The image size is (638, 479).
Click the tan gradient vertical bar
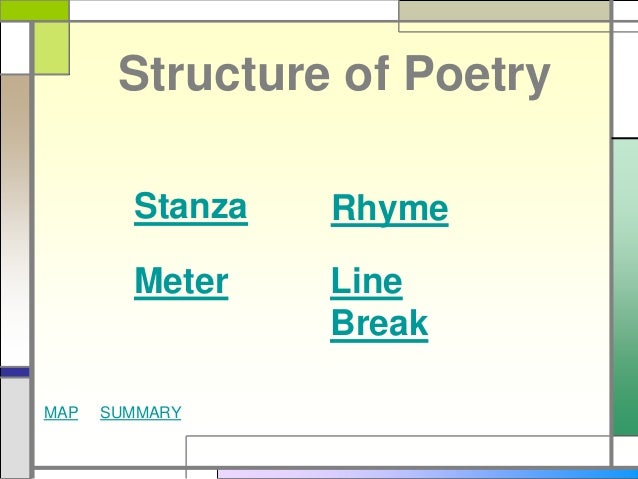[15, 220]
